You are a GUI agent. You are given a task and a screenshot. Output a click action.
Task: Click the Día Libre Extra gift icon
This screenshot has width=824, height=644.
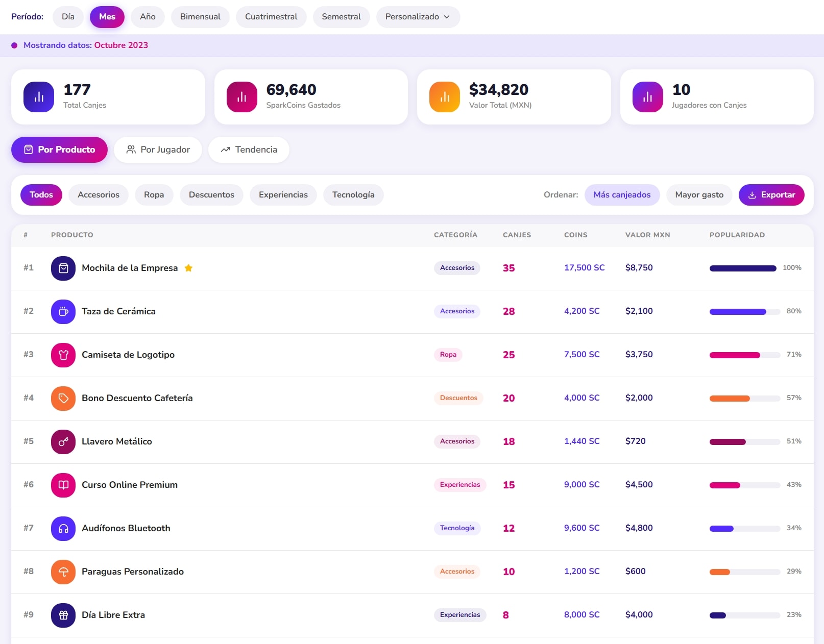pos(63,615)
